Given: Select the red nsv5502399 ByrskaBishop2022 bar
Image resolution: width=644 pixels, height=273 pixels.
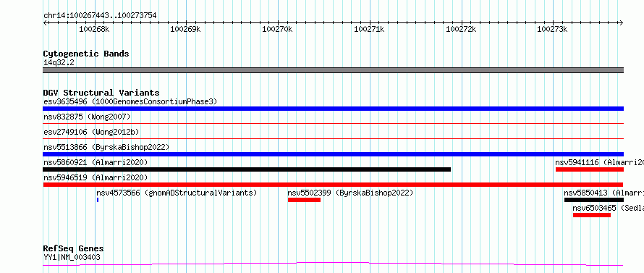Looking at the screenshot, I should tap(304, 200).
